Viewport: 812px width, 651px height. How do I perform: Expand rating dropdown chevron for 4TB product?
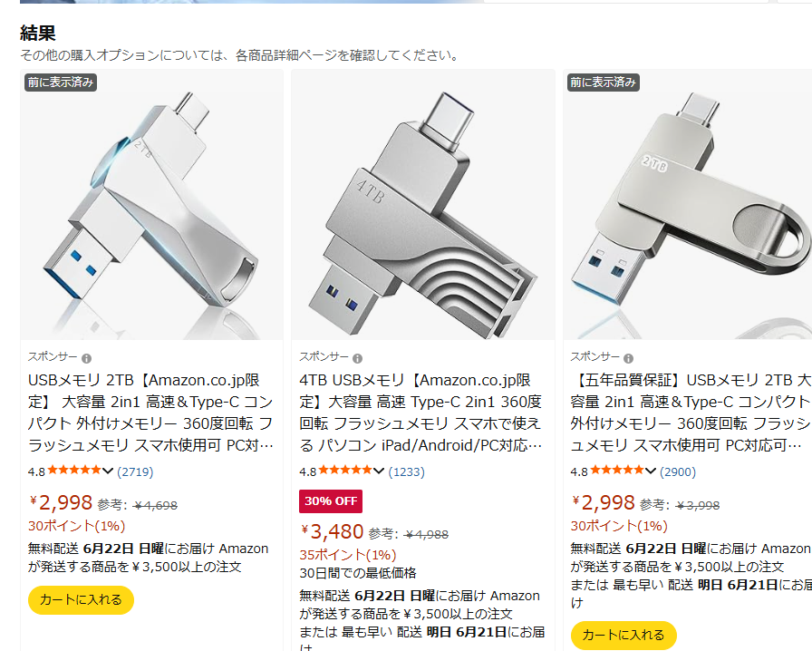coord(379,471)
